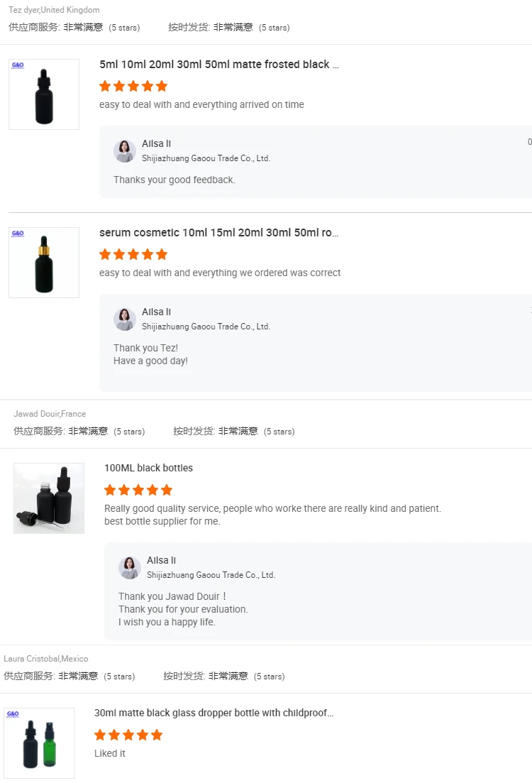Viewport: 532px width, 783px height.
Task: Click Ailsa li avatar in second reply
Action: click(125, 319)
